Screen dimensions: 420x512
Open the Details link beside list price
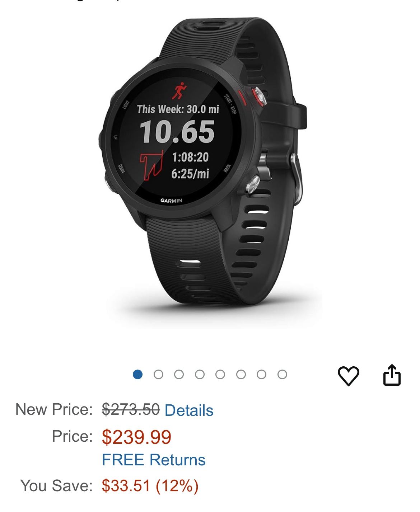point(189,410)
